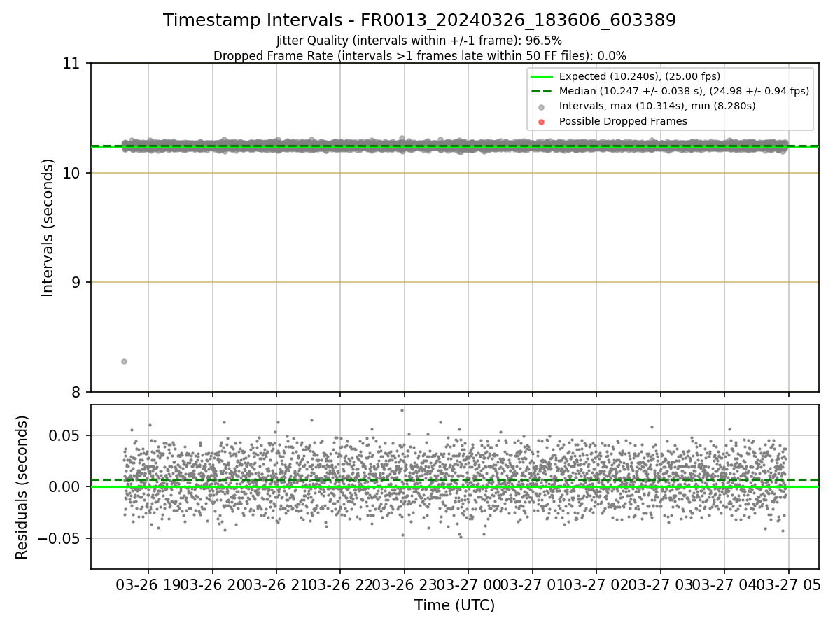Click the 'Time (UTC)' x-axis label
Screen dimensions: 840x630
pyautogui.click(x=454, y=605)
